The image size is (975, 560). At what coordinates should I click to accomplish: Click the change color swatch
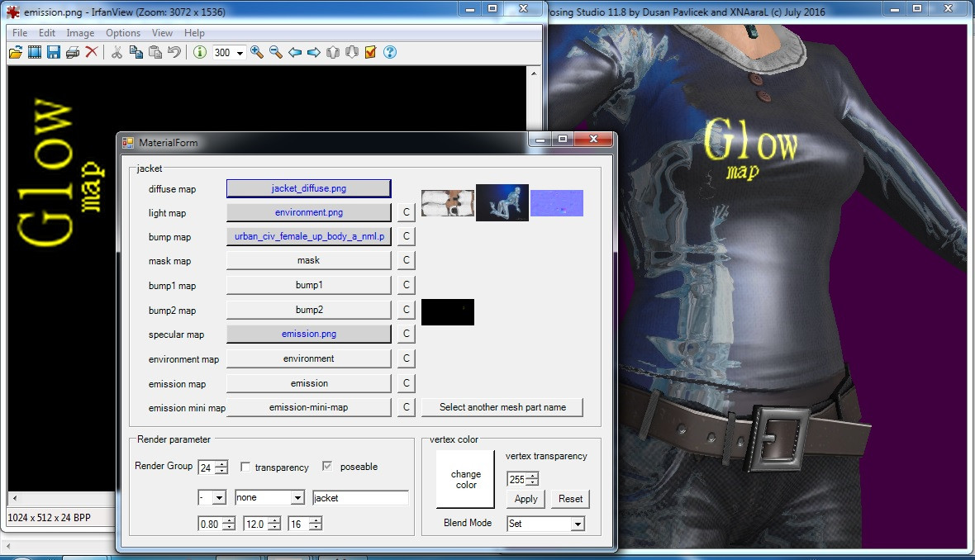click(x=465, y=479)
